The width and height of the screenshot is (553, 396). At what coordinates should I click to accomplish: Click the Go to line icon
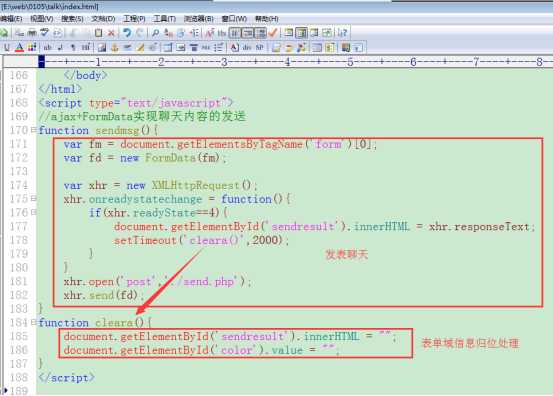pos(195,33)
